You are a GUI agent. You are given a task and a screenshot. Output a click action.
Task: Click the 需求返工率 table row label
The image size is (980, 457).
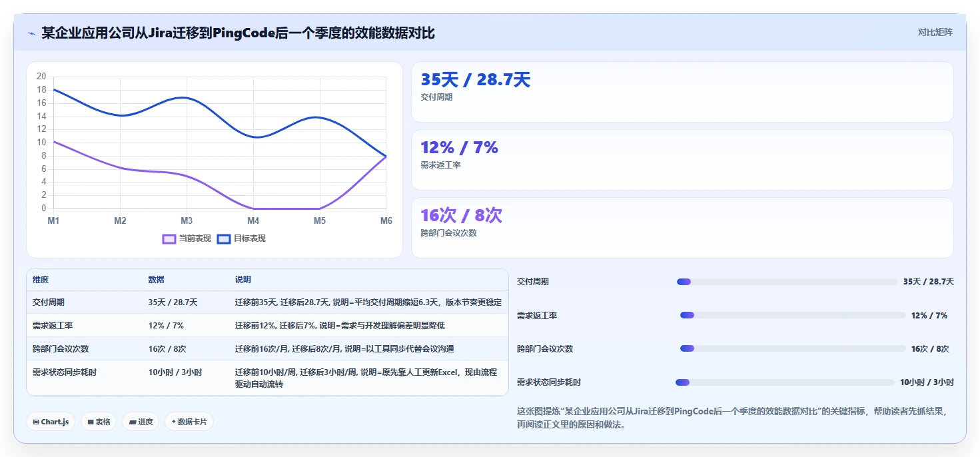coord(53,326)
